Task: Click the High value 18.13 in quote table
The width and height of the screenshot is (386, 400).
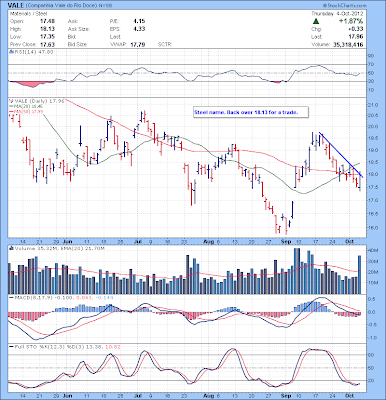Action: click(x=48, y=29)
